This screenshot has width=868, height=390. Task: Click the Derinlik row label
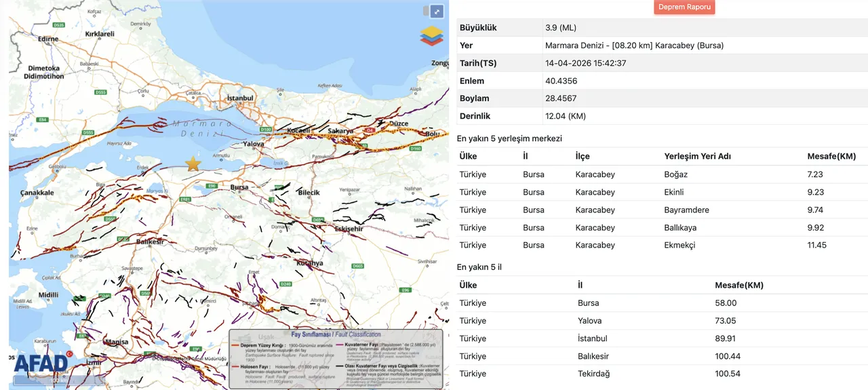pos(475,116)
